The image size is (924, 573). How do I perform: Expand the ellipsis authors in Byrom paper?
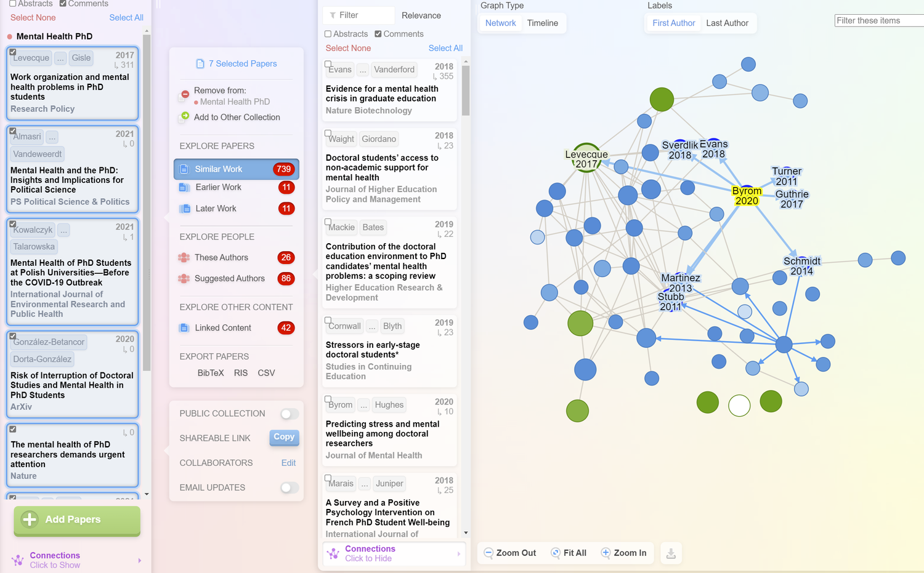pyautogui.click(x=363, y=405)
